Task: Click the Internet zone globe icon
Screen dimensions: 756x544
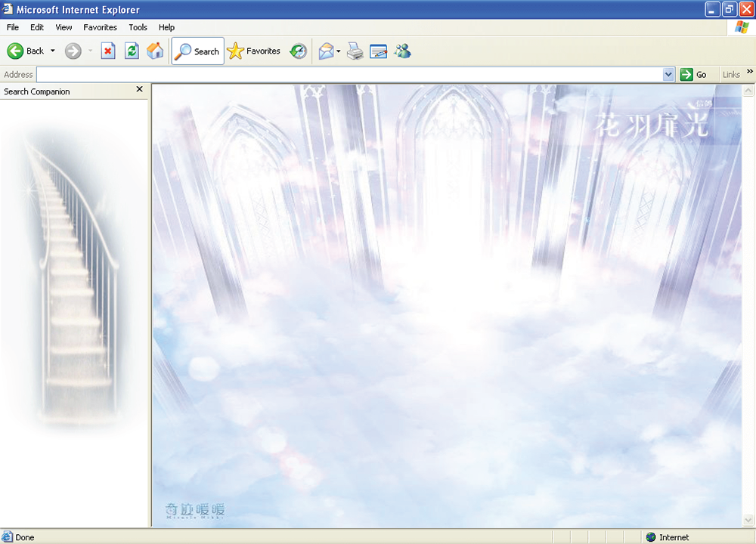Action: [x=651, y=536]
